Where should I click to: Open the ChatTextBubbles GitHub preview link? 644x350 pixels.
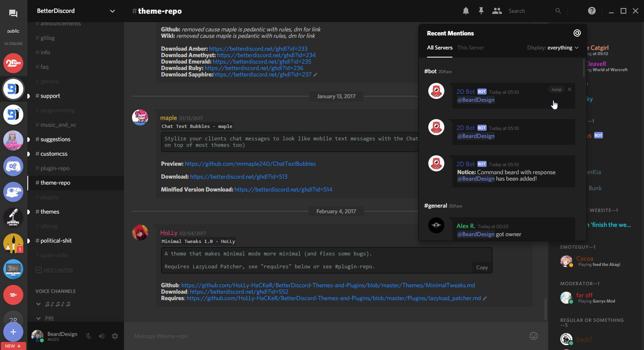point(250,164)
